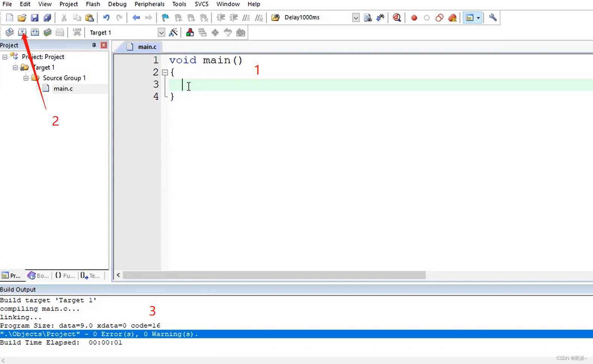The width and height of the screenshot is (593, 364).
Task: Switch to the Books panel tab
Action: [x=38, y=276]
